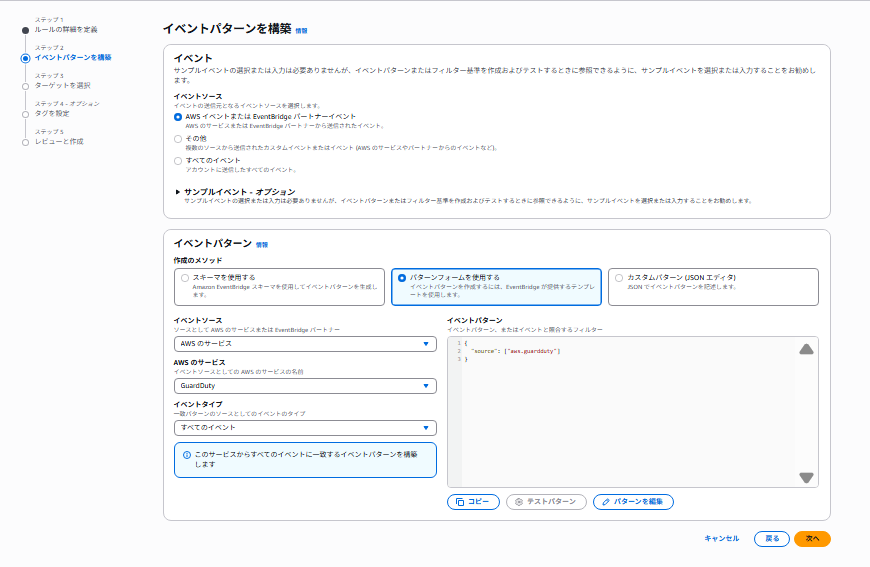Go to step レビューと作成

point(59,141)
